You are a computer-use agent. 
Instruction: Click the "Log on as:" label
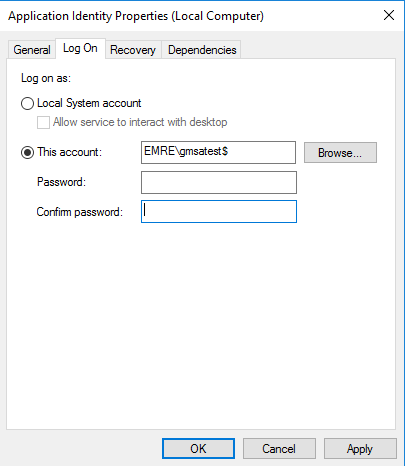tap(46, 78)
